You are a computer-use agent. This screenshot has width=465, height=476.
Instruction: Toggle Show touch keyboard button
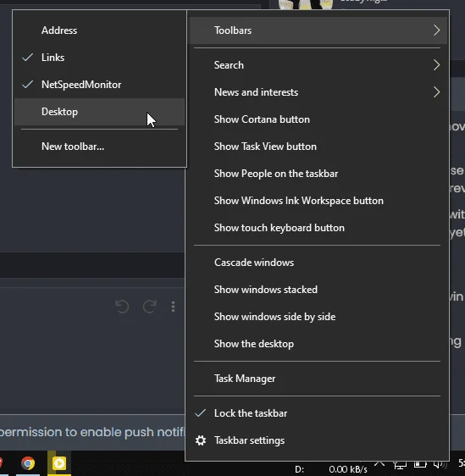pos(317,228)
